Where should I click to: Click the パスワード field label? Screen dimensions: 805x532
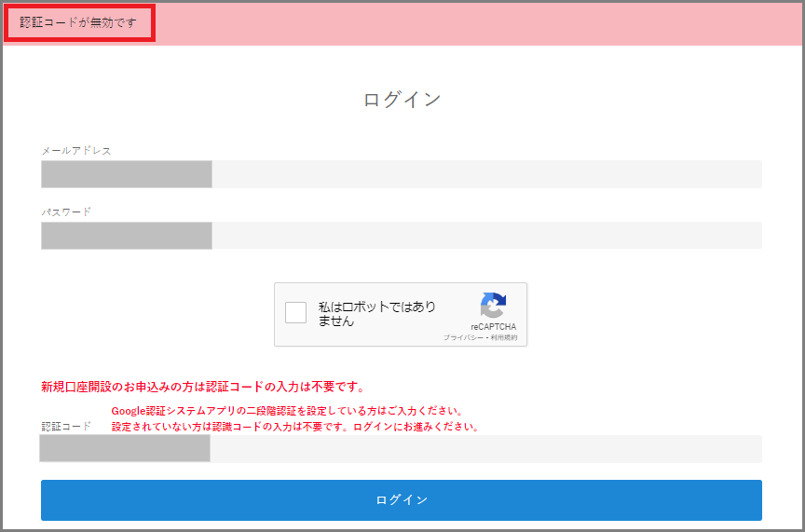66,212
